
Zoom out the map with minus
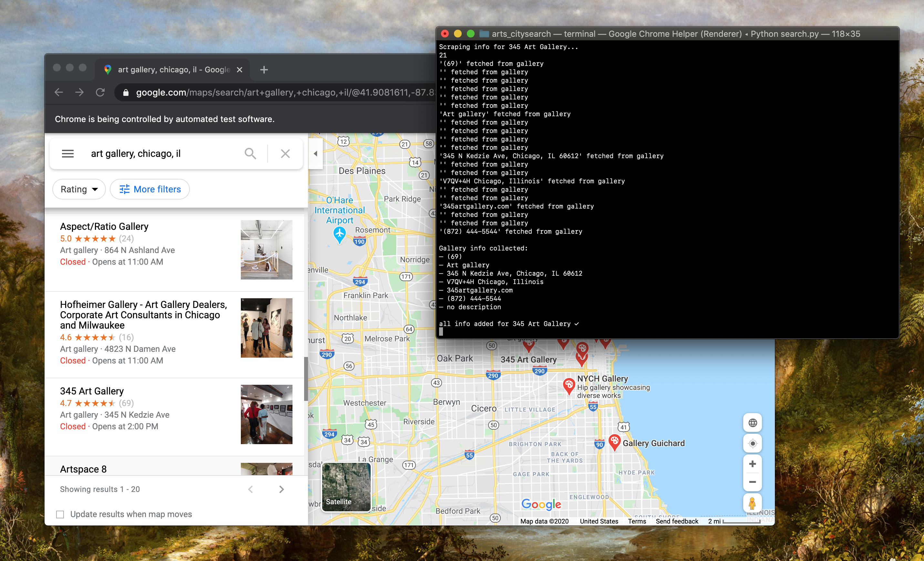(x=752, y=482)
